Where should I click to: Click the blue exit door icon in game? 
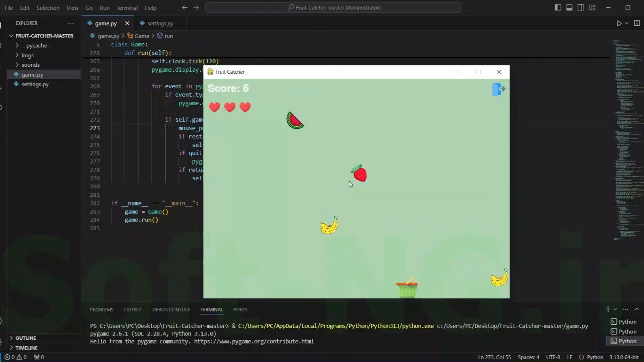(x=498, y=89)
